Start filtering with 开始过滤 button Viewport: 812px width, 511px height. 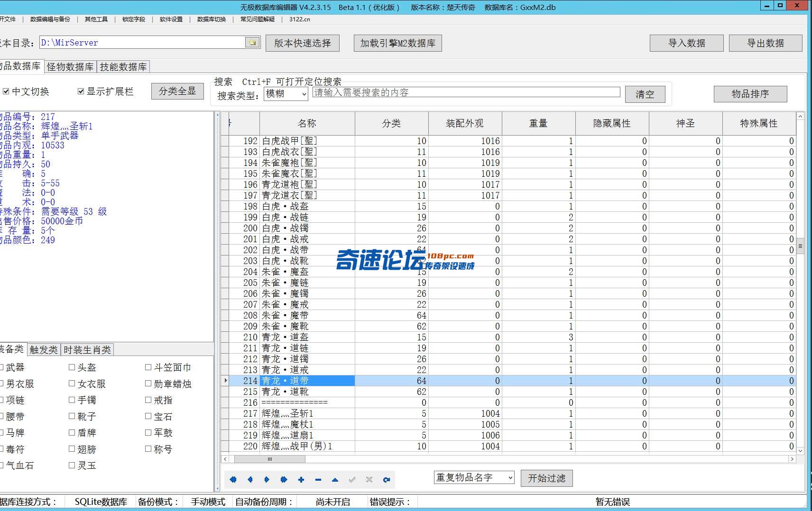pos(547,478)
